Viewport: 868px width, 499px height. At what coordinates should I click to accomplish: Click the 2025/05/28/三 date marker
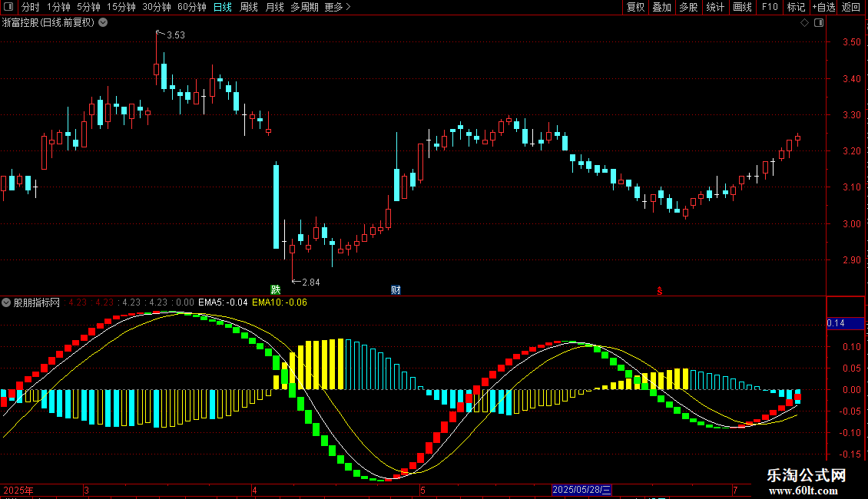pos(581,490)
